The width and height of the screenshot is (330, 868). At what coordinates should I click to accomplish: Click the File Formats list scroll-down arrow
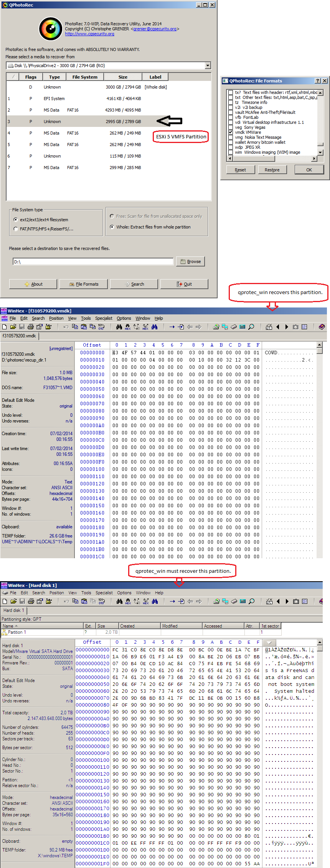320,152
